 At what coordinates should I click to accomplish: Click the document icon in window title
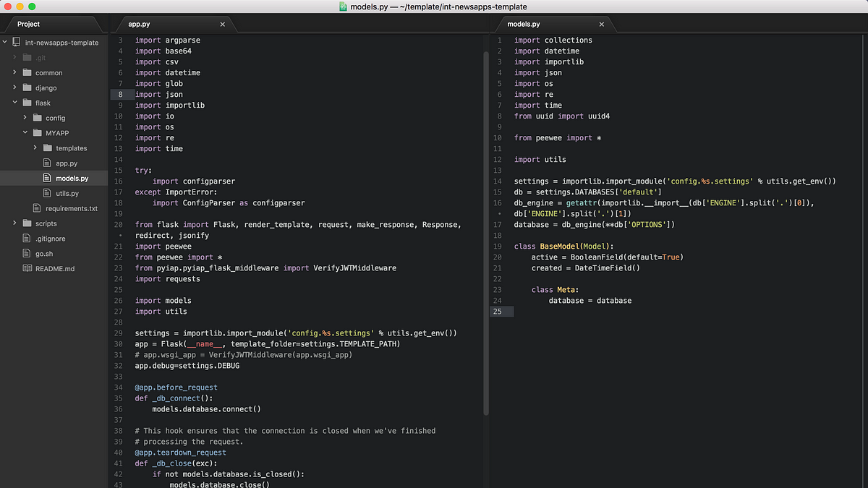coord(344,7)
